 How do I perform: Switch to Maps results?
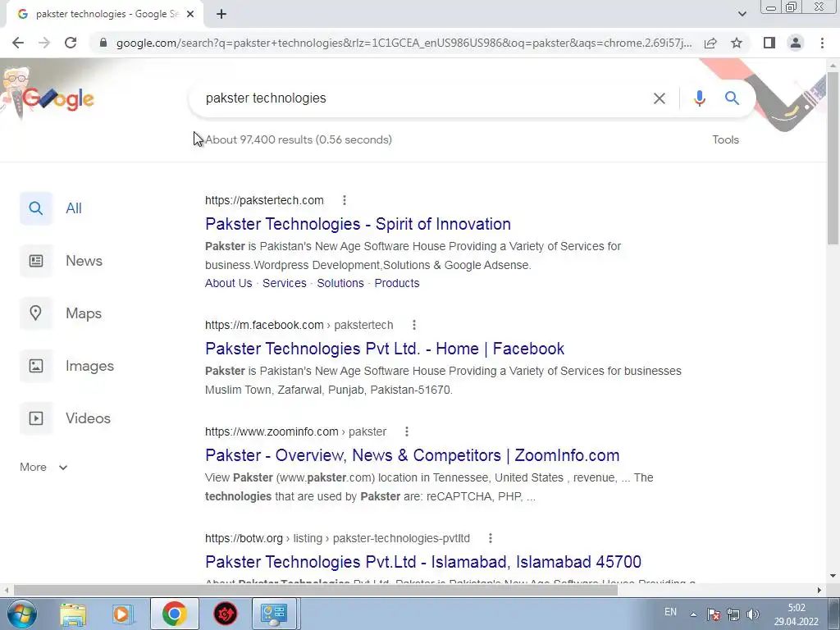tap(61, 313)
